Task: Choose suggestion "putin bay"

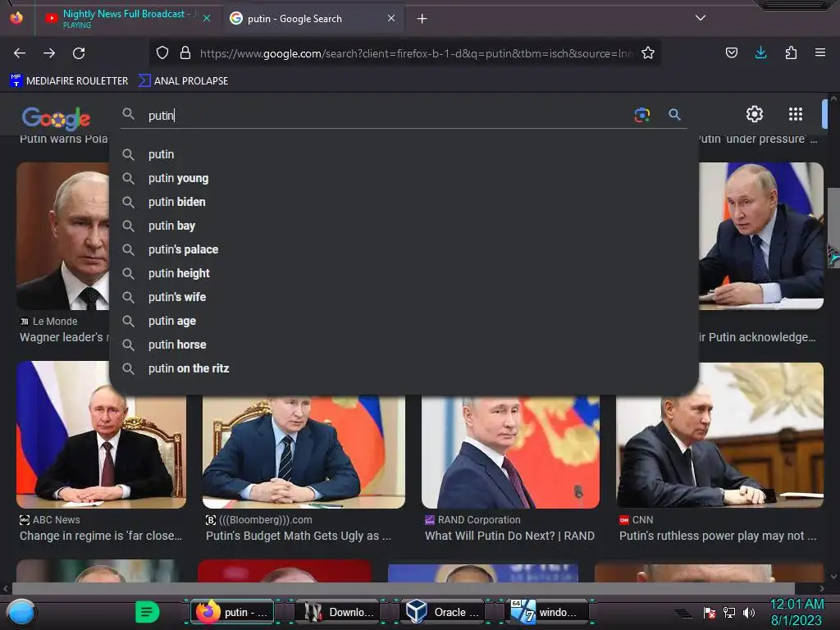Action: point(404,226)
